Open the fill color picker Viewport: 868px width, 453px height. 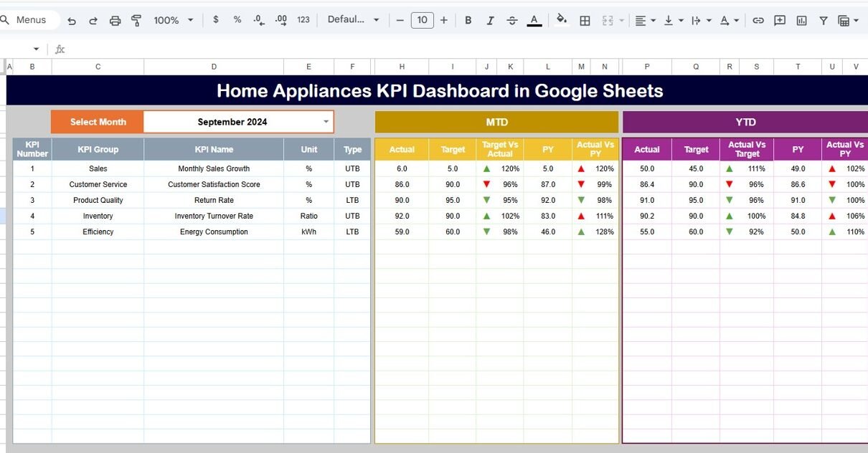tap(562, 20)
